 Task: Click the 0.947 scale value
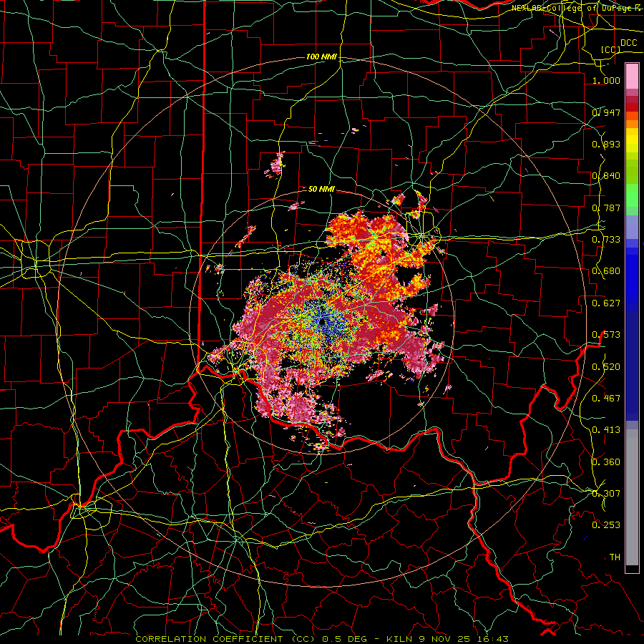click(x=606, y=112)
